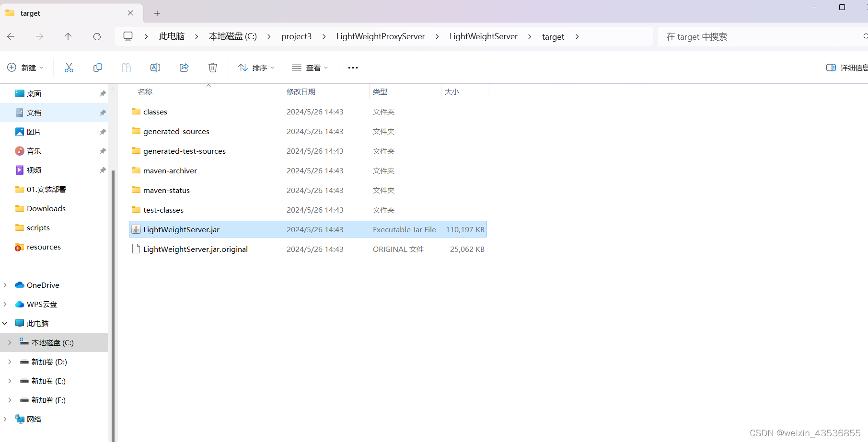Unpin 视频 using its pin icon

103,170
